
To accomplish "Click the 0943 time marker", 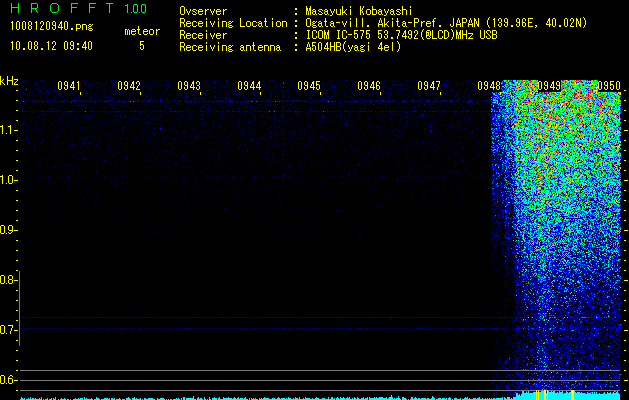I will click(x=189, y=86).
